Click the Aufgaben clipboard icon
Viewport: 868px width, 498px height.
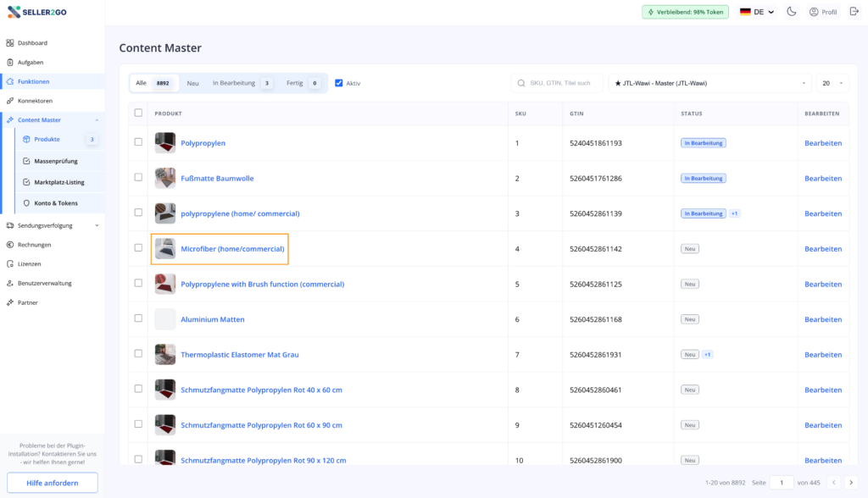[x=10, y=62]
